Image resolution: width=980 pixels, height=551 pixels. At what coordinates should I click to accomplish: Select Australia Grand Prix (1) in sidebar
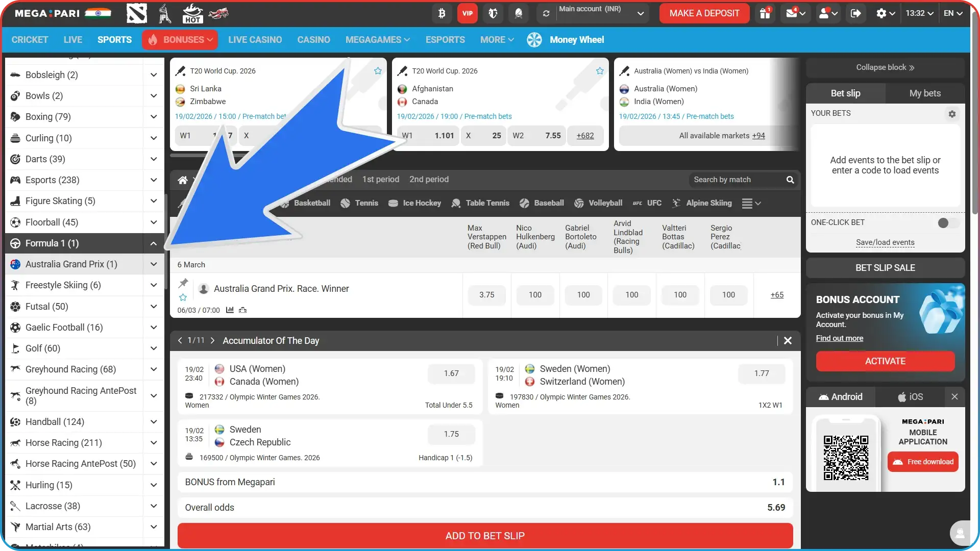pos(71,264)
